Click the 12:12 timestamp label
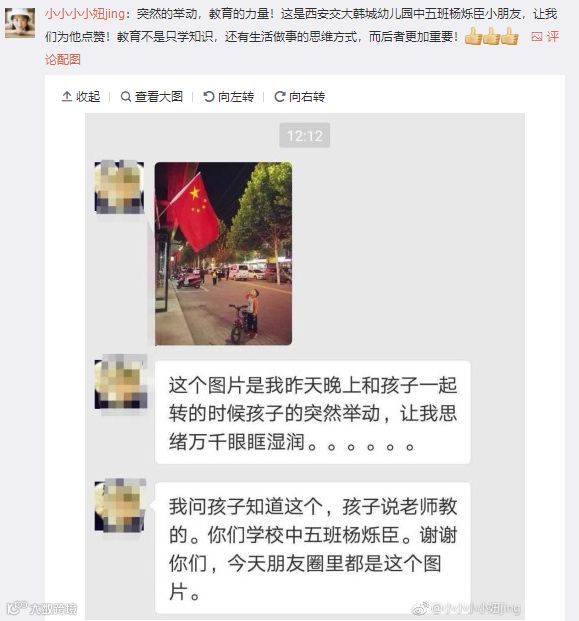 point(305,135)
